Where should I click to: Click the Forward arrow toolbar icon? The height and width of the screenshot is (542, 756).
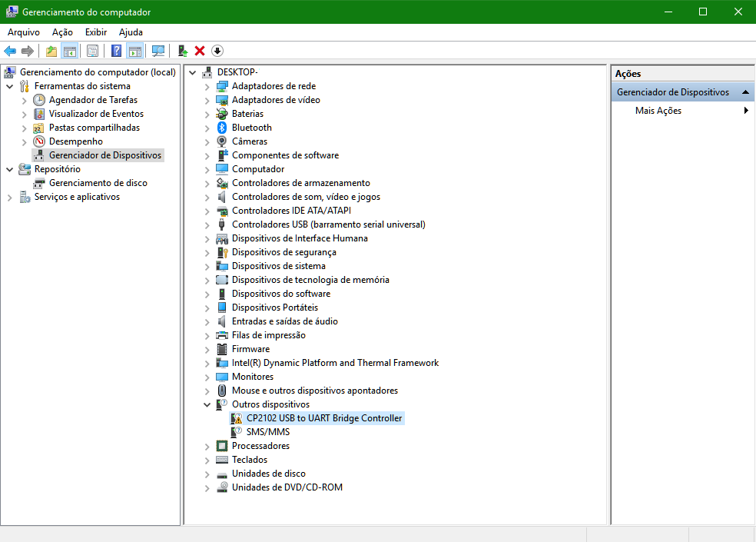tap(28, 51)
